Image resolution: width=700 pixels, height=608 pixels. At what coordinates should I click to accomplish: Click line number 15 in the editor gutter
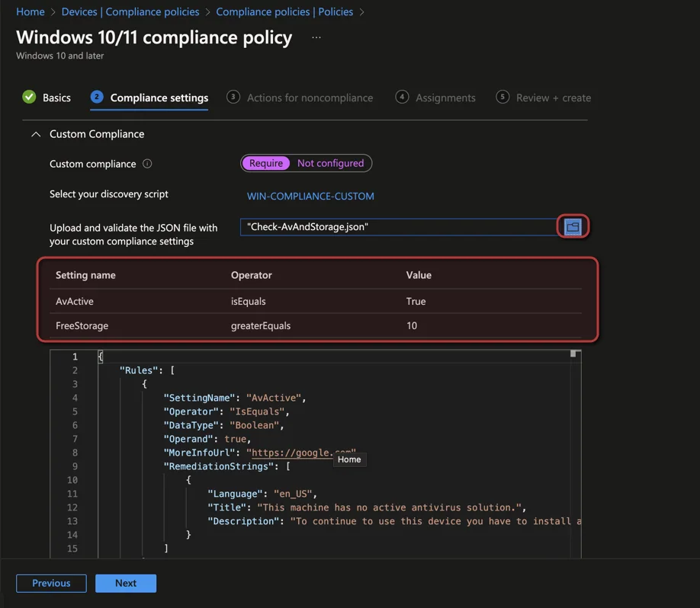click(72, 549)
